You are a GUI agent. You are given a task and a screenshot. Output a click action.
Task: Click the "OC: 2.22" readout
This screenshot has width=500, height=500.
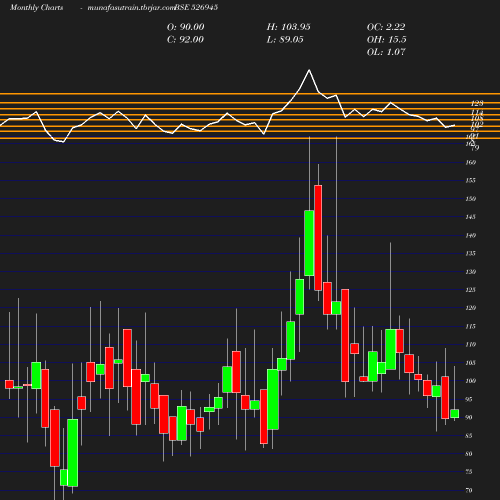point(386,27)
